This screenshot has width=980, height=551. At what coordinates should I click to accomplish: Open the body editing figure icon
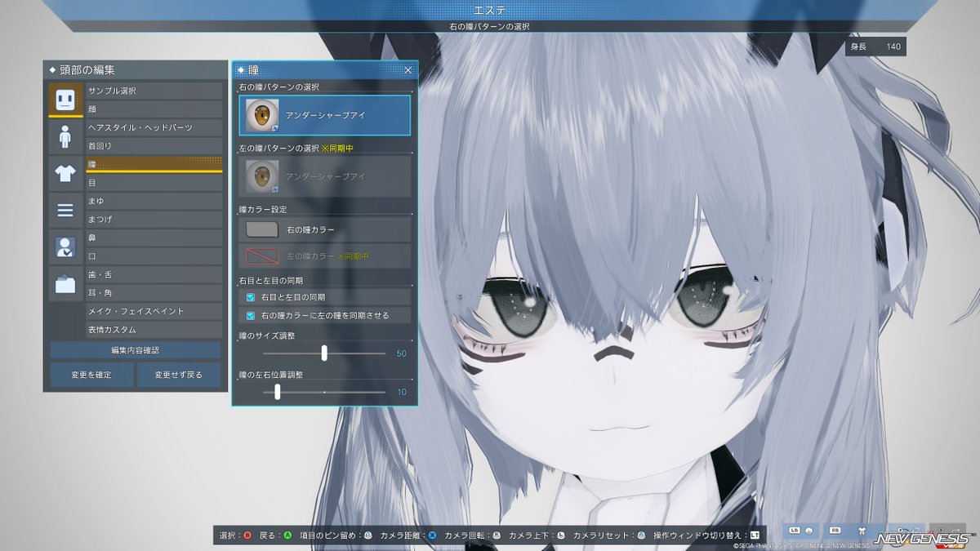[x=65, y=136]
